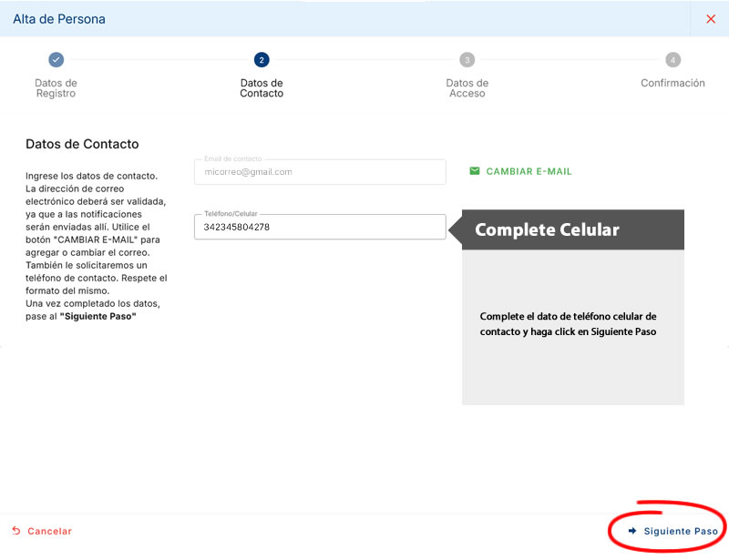Viewport: 729px width, 560px height.
Task: Proceed with the Siguiente Paso text button
Action: pyautogui.click(x=681, y=531)
